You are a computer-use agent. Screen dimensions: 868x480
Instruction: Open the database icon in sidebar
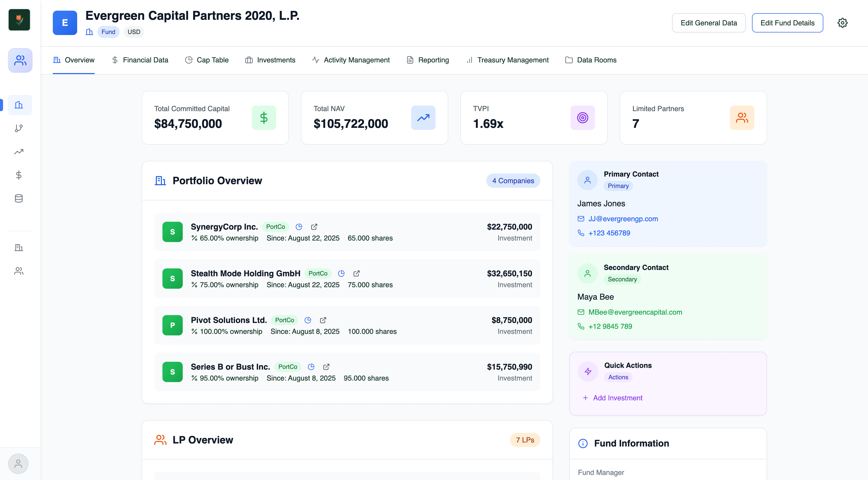tap(19, 198)
